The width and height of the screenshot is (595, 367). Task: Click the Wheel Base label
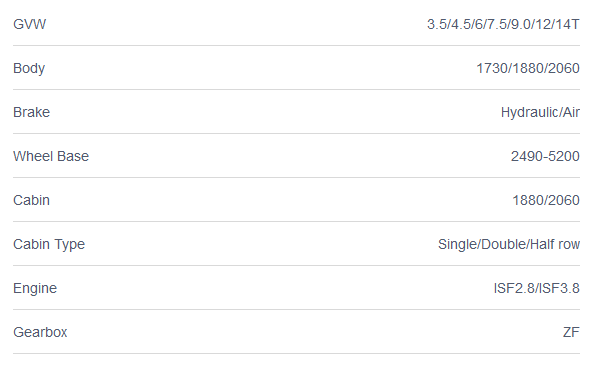click(51, 156)
